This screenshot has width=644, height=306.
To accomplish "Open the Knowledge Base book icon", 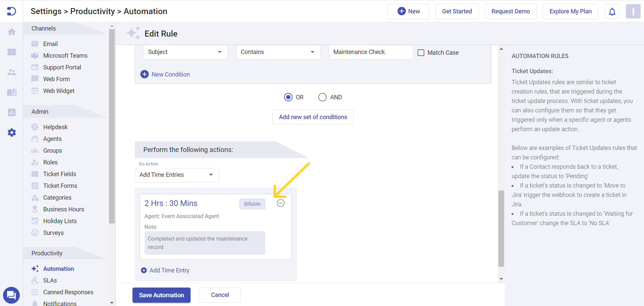I will tap(11, 92).
